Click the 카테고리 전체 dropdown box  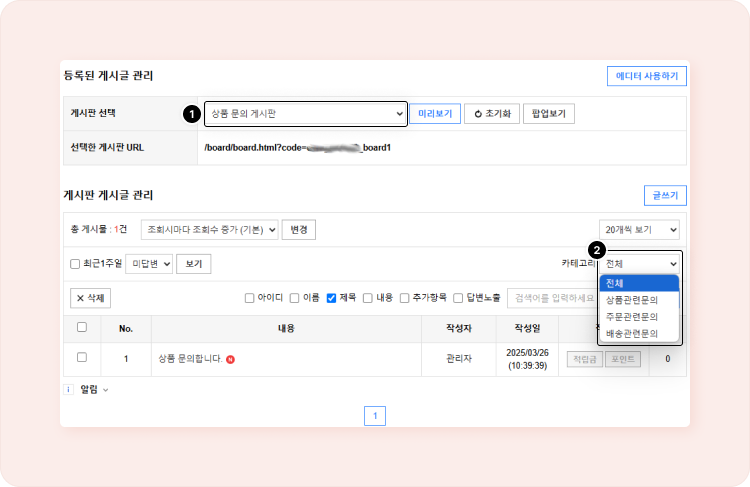click(640, 264)
